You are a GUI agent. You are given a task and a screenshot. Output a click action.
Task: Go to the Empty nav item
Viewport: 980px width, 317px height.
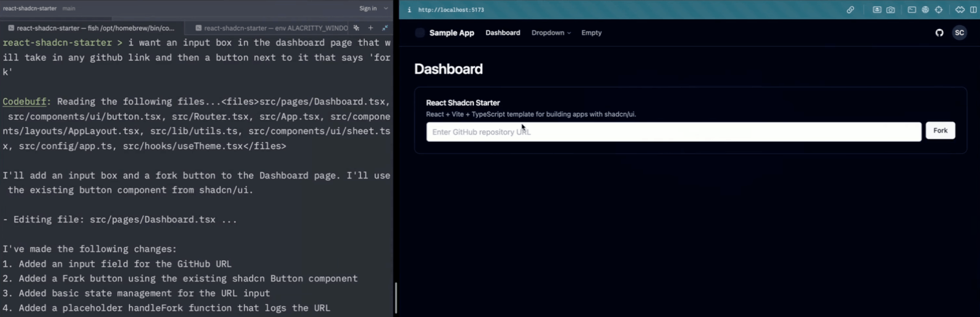pyautogui.click(x=592, y=33)
